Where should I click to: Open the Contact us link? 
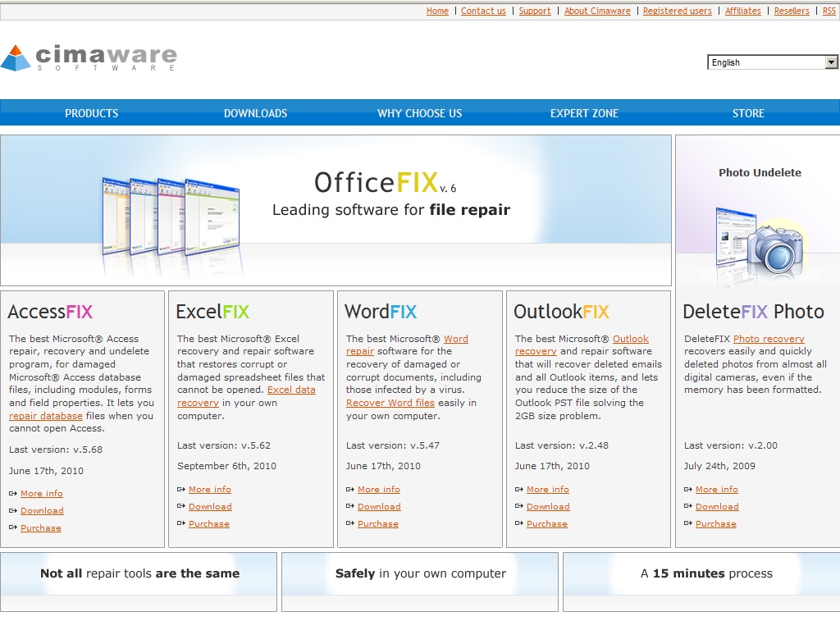tap(483, 11)
